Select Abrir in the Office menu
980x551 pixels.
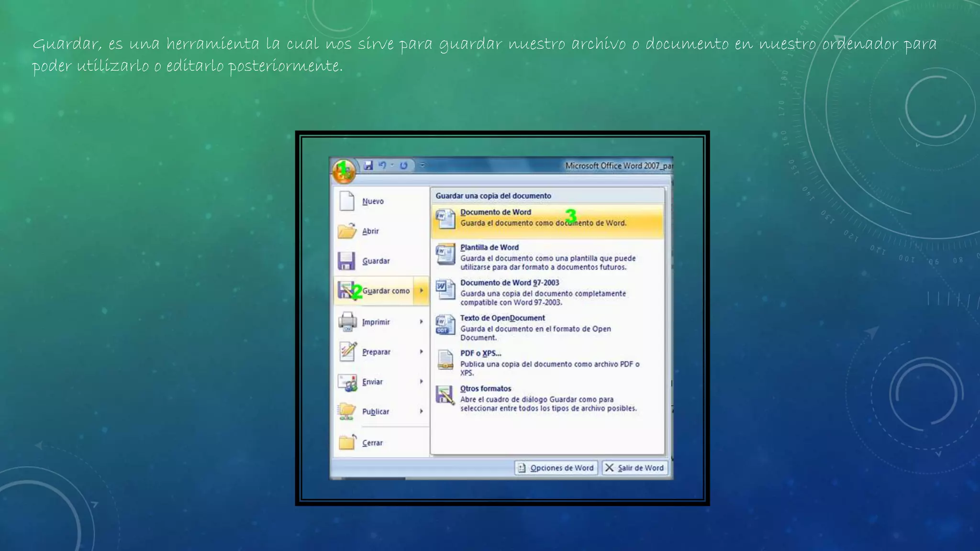[381, 231]
